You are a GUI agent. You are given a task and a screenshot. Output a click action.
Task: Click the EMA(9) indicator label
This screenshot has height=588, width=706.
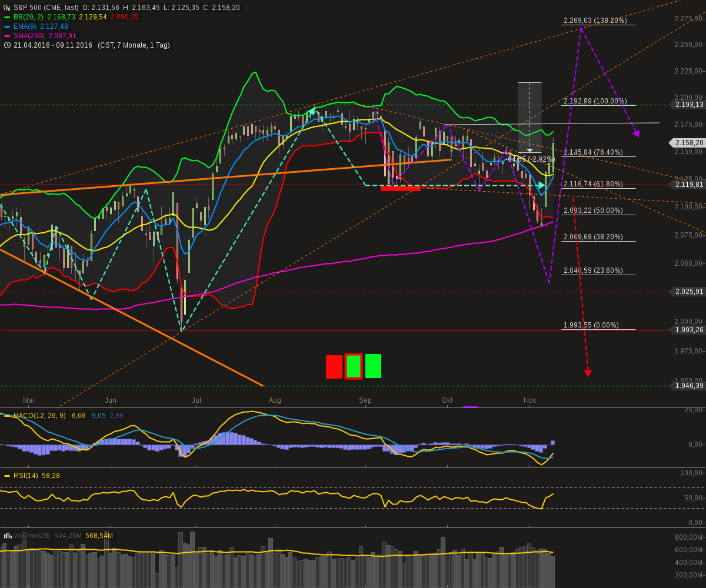coord(25,26)
